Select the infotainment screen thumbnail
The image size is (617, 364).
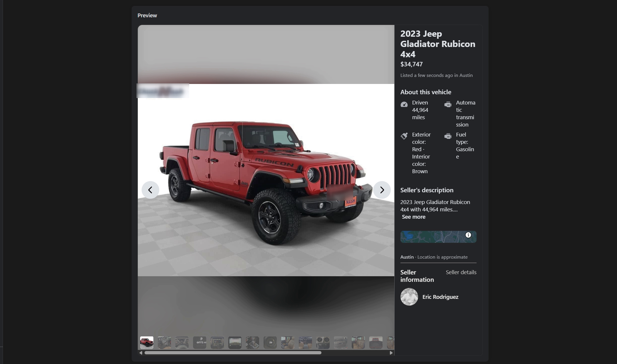217,343
